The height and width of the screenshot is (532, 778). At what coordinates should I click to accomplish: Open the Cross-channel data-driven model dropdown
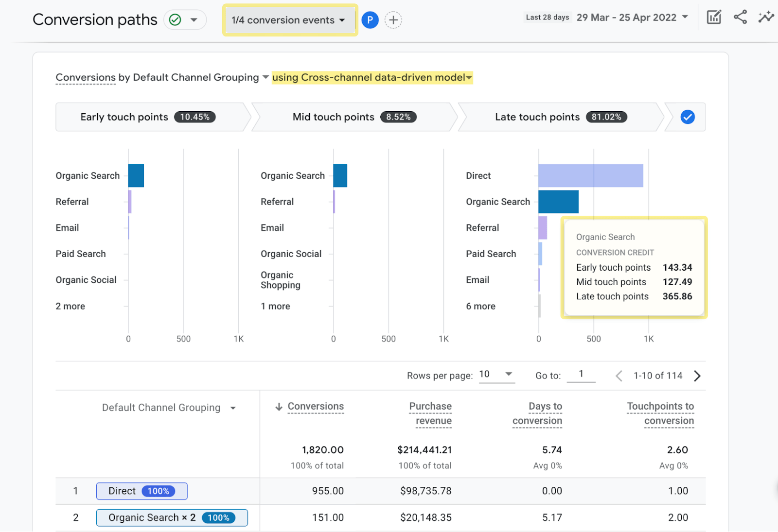[468, 77]
